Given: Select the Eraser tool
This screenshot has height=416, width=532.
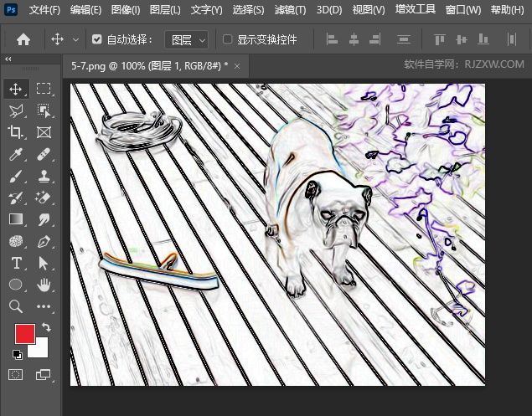Looking at the screenshot, I should (x=44, y=198).
